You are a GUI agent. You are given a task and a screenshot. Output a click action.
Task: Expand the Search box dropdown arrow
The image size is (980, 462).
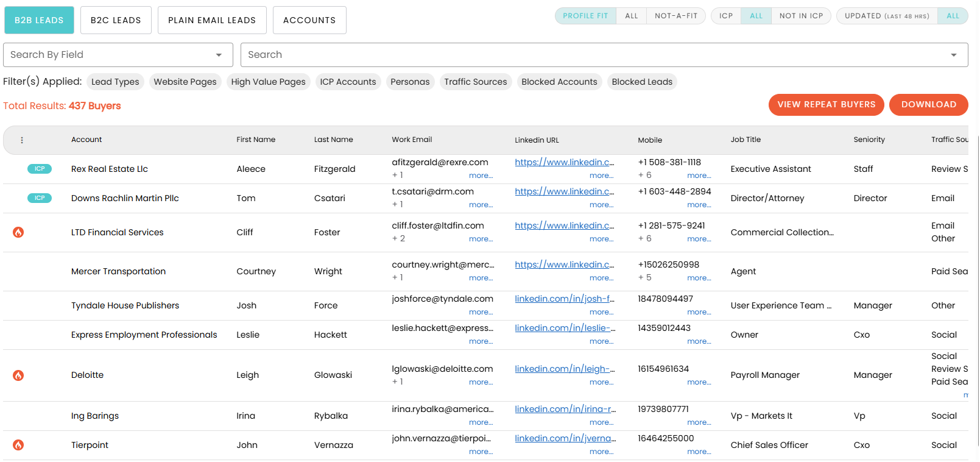tap(953, 55)
